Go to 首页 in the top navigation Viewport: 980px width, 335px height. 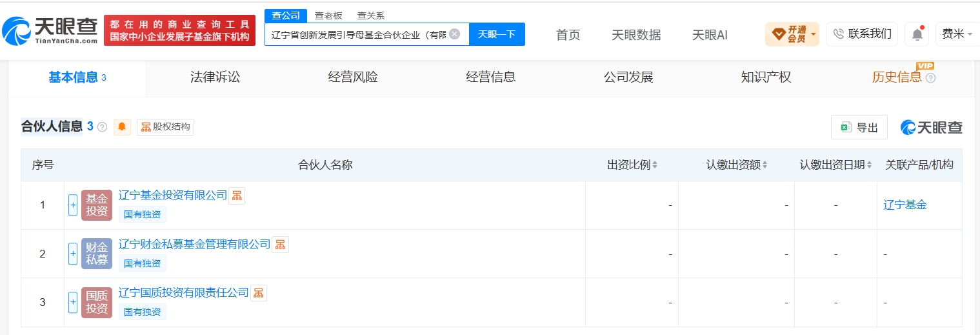tap(568, 35)
